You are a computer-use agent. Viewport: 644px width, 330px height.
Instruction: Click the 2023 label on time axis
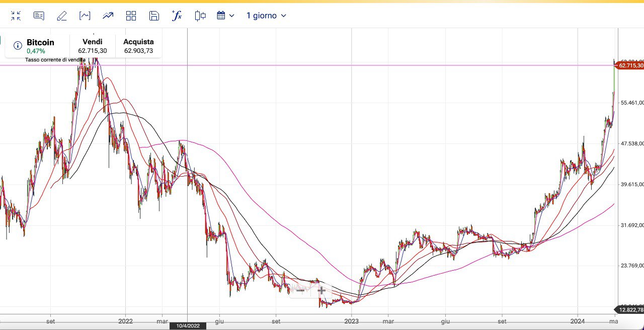click(351, 320)
